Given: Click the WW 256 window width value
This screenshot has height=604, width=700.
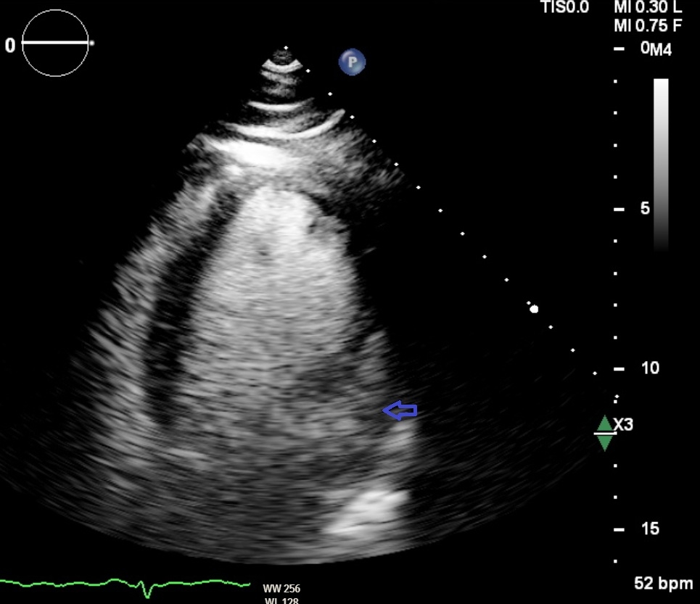Looking at the screenshot, I should coord(281,588).
